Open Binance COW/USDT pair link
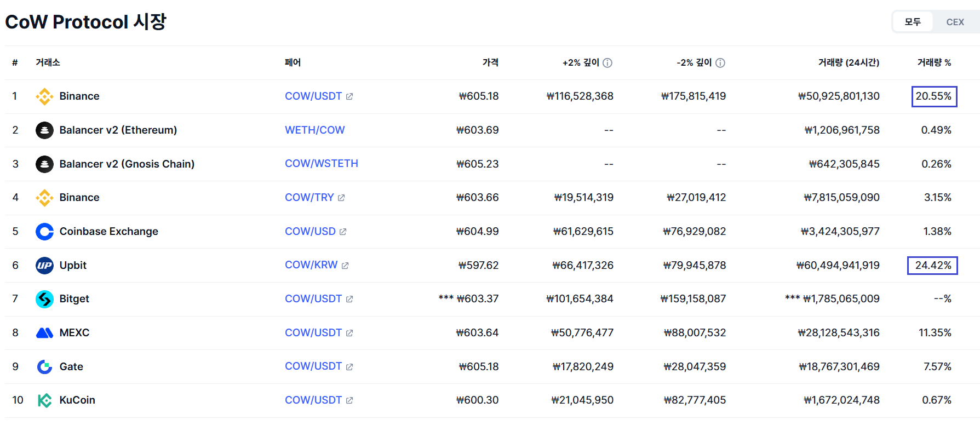This screenshot has width=980, height=431. [x=313, y=96]
